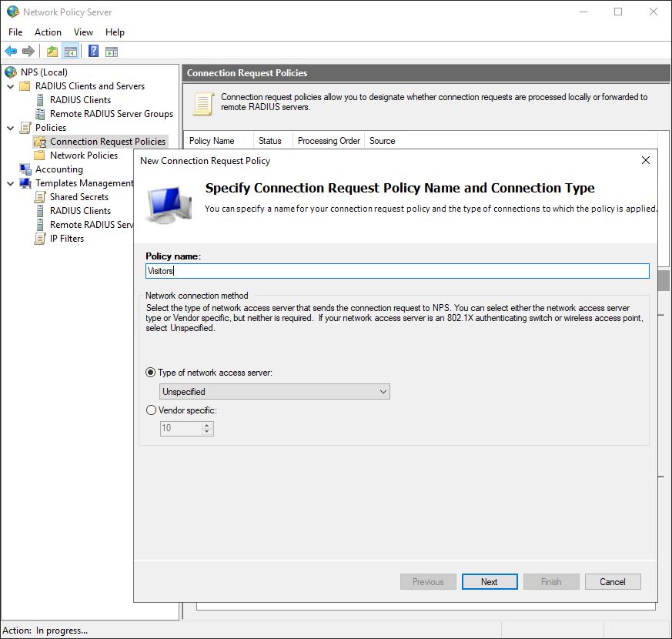Click the Back arrow toolbar icon
Viewport: 672px width, 639px height.
[11, 52]
